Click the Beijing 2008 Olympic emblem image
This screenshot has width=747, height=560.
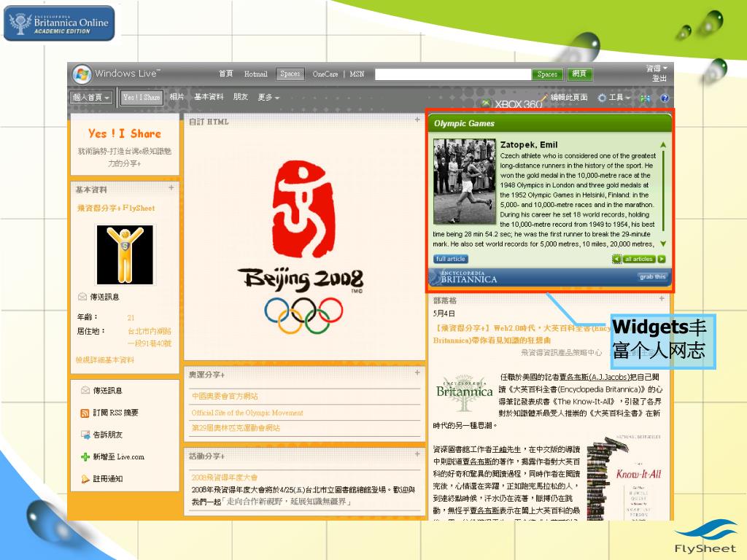pos(303,248)
